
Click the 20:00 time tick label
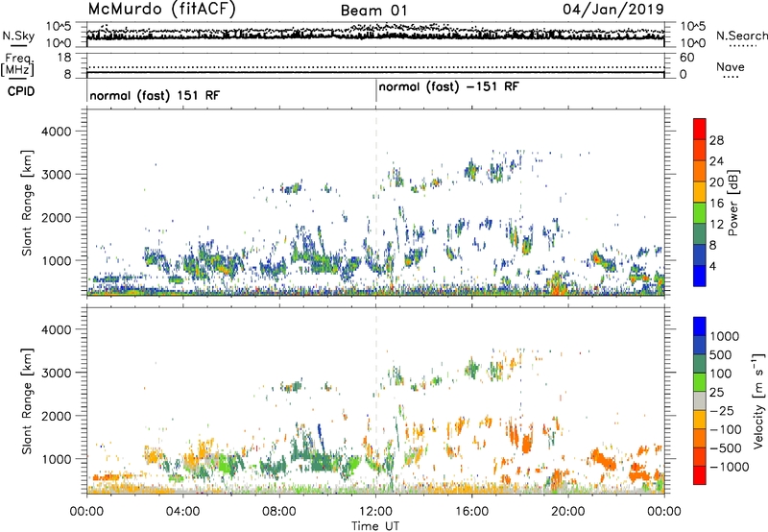tap(567, 512)
